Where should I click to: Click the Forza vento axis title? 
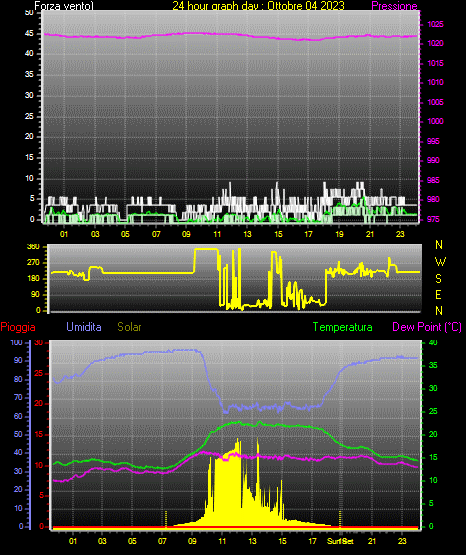tap(64, 6)
